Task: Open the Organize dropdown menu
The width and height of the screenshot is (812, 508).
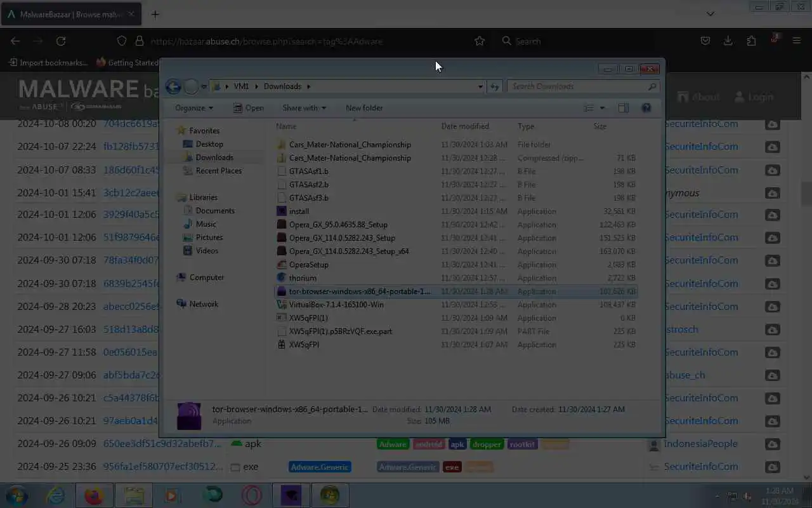Action: click(x=194, y=108)
